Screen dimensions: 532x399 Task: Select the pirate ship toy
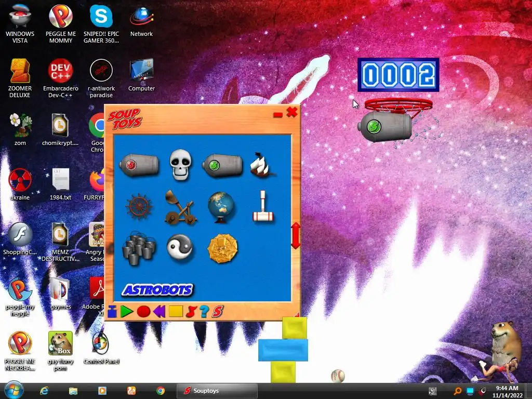tap(262, 165)
